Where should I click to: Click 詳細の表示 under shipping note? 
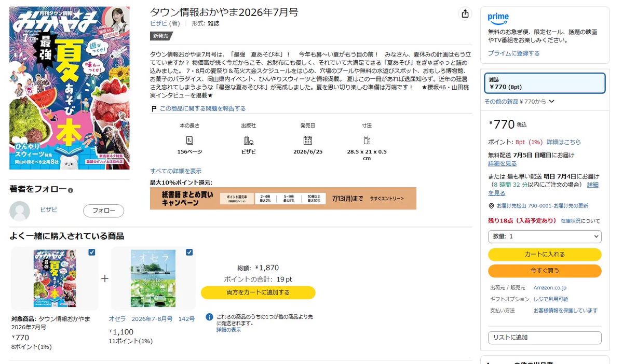(x=228, y=330)
